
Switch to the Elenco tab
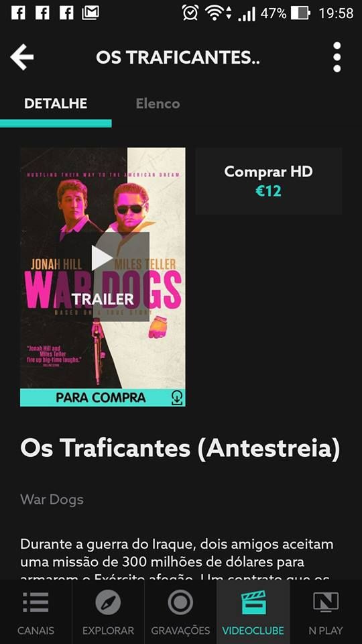tap(158, 103)
